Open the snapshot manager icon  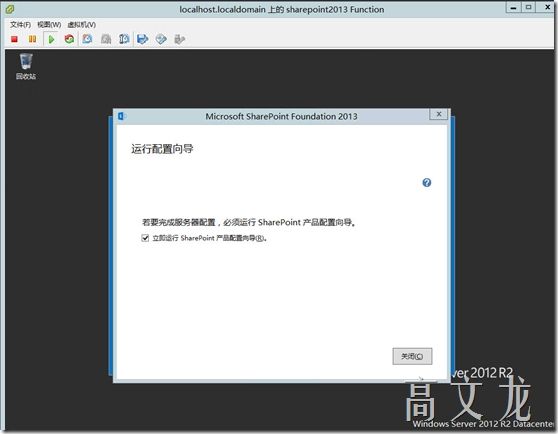[124, 39]
